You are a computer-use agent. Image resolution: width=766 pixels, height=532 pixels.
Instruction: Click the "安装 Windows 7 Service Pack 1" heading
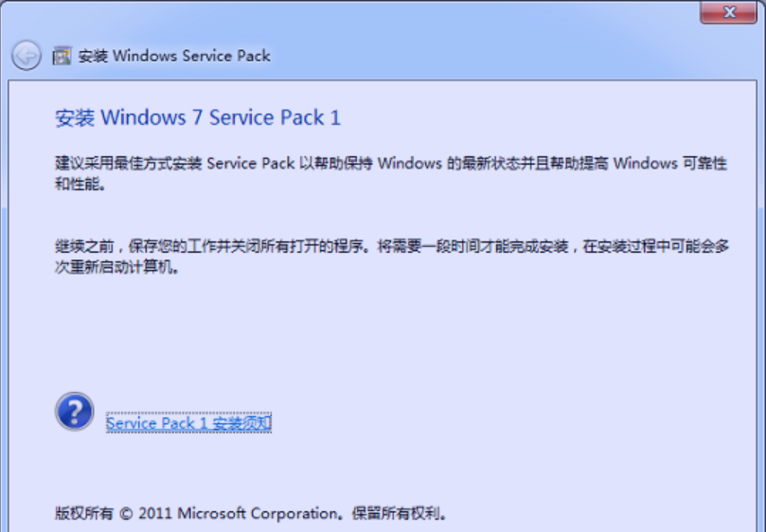pos(198,118)
